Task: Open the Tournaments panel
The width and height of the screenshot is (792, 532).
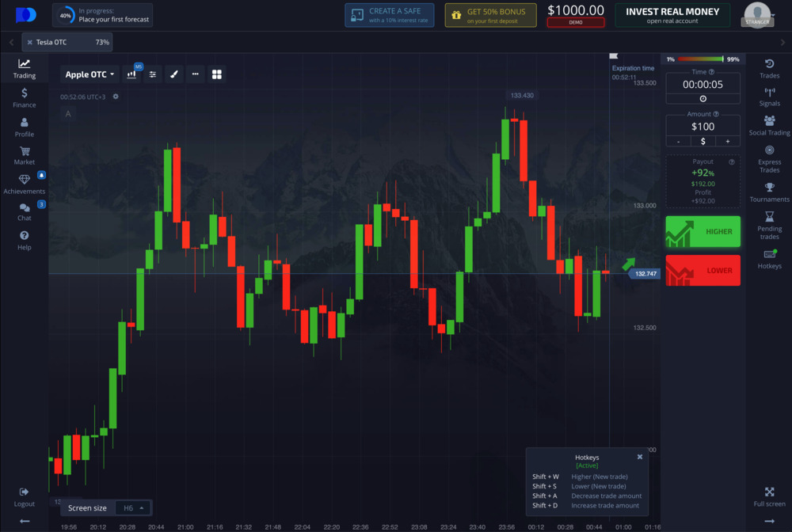Action: pos(768,192)
